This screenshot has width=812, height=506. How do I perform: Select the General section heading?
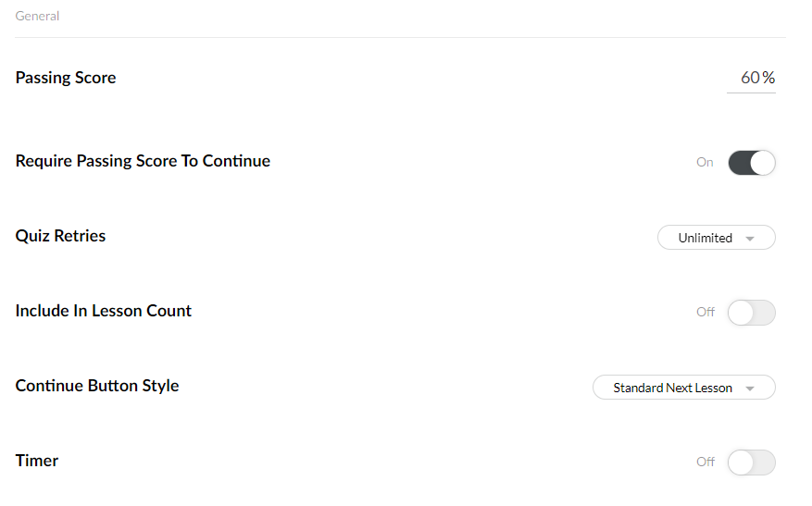[x=37, y=17]
